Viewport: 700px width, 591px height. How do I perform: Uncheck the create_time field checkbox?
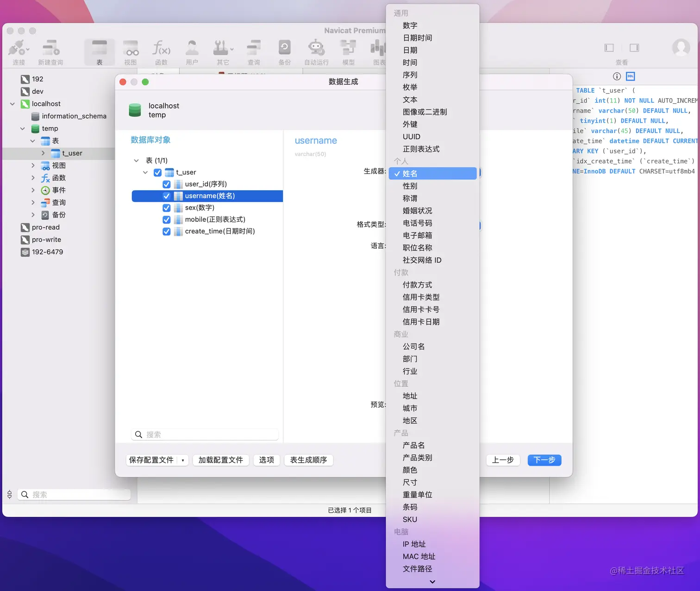click(x=167, y=232)
